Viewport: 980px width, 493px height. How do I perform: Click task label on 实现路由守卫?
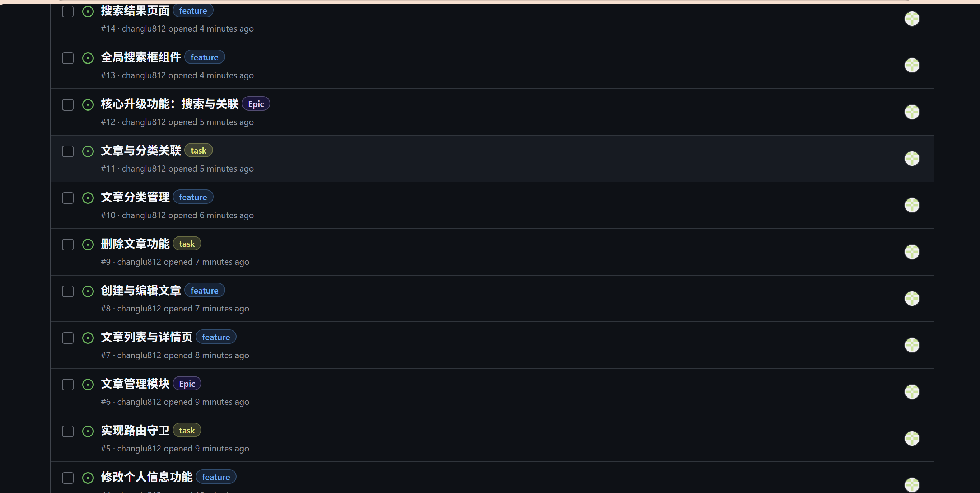point(187,430)
